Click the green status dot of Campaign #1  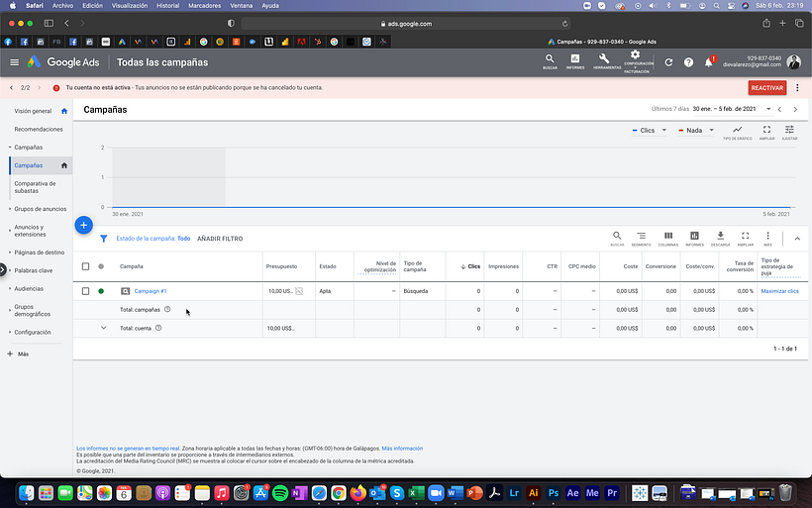click(101, 291)
